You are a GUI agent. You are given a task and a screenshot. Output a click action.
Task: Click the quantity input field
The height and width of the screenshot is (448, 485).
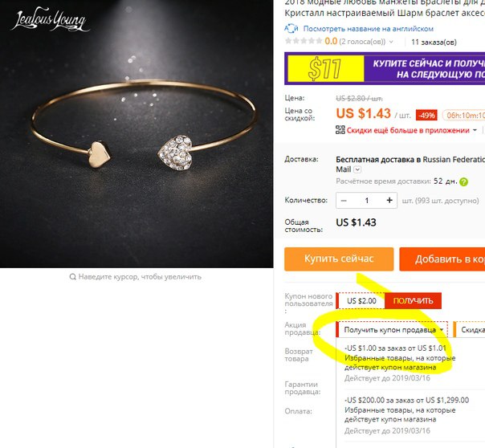coord(366,201)
